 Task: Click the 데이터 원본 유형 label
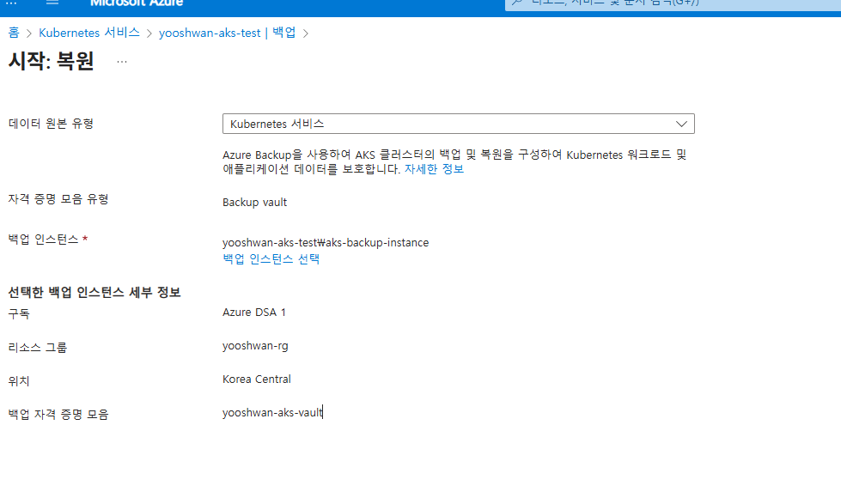[x=51, y=124]
